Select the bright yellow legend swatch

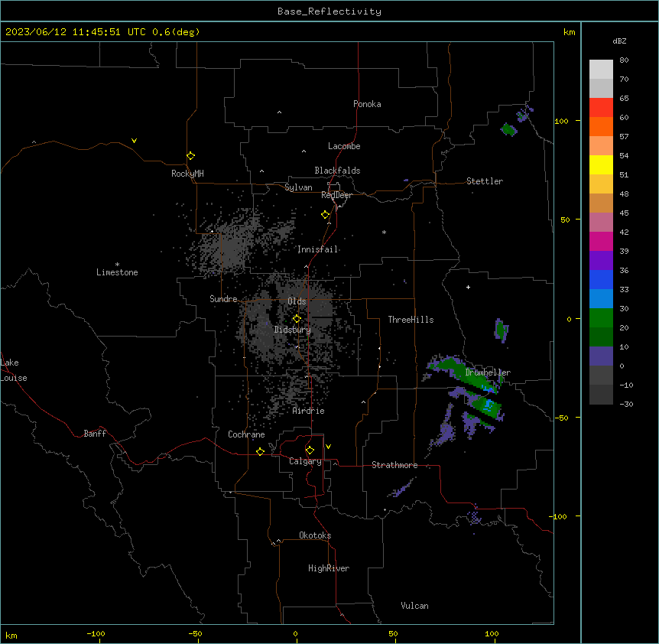(601, 164)
